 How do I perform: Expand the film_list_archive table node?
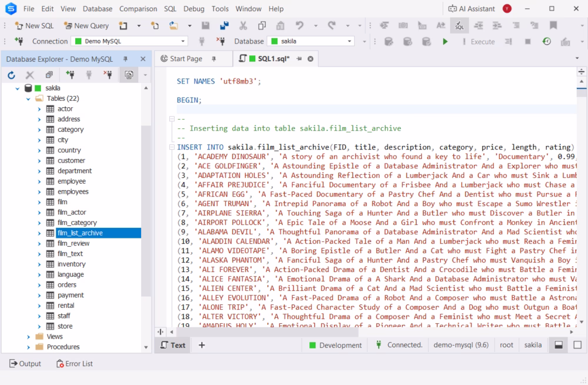[39, 233]
